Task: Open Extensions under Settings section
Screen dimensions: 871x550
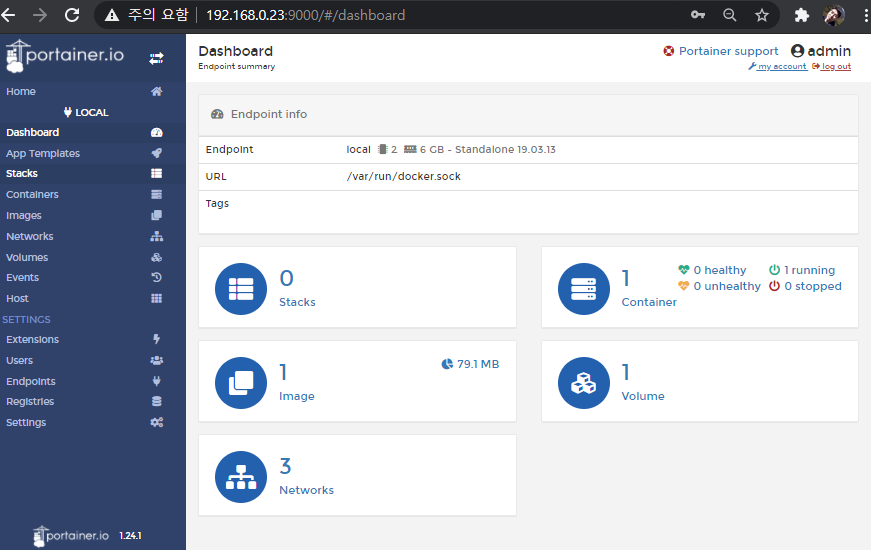Action: click(33, 339)
